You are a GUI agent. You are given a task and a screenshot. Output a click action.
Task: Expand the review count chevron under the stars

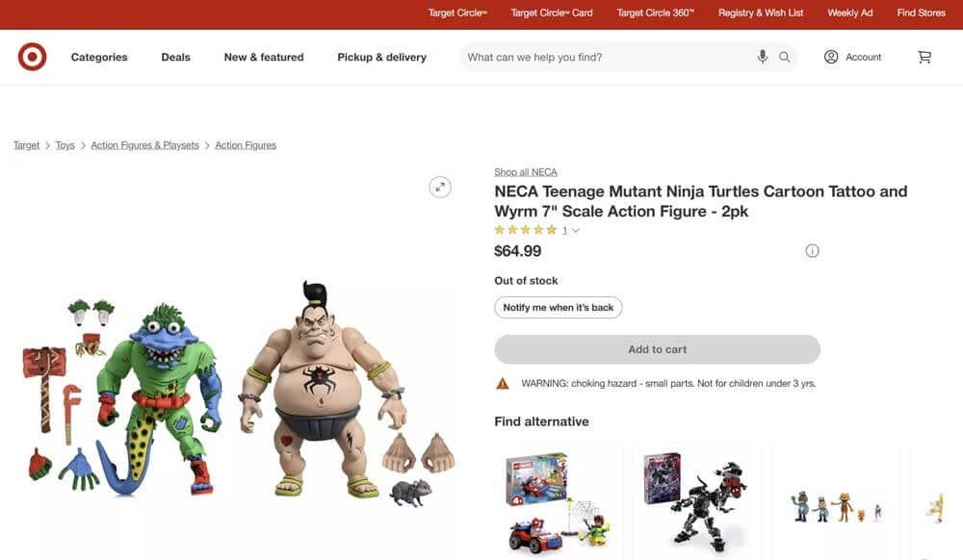click(x=575, y=230)
